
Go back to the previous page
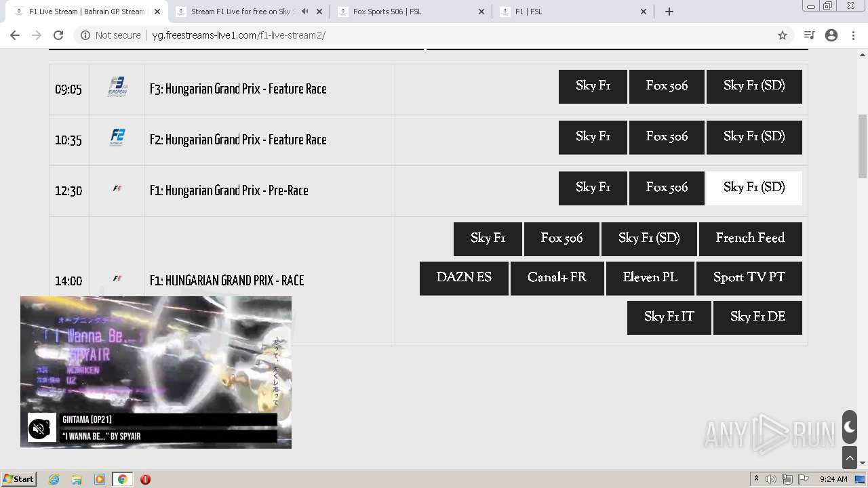pos(15,35)
